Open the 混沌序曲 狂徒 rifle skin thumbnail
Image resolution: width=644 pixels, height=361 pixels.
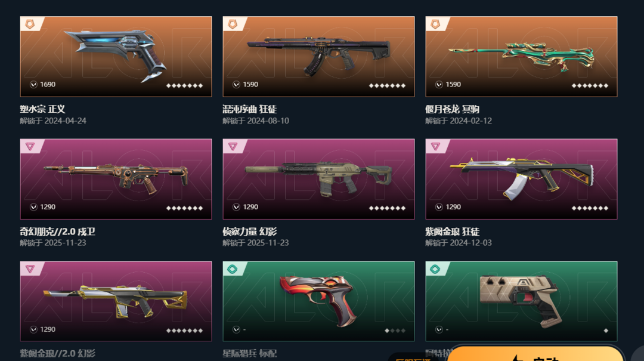click(318, 57)
